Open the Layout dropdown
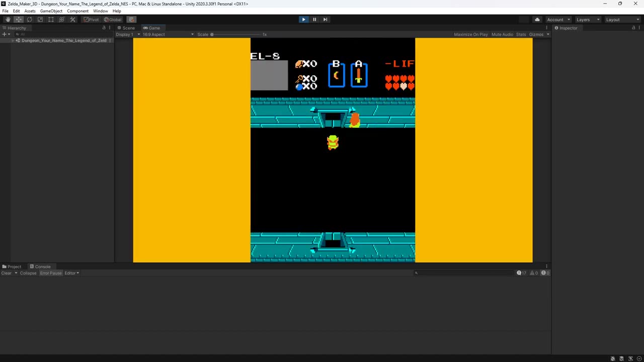The height and width of the screenshot is (362, 644). click(x=622, y=20)
